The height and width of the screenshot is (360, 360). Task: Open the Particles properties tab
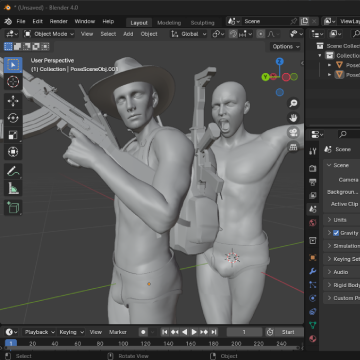click(312, 285)
